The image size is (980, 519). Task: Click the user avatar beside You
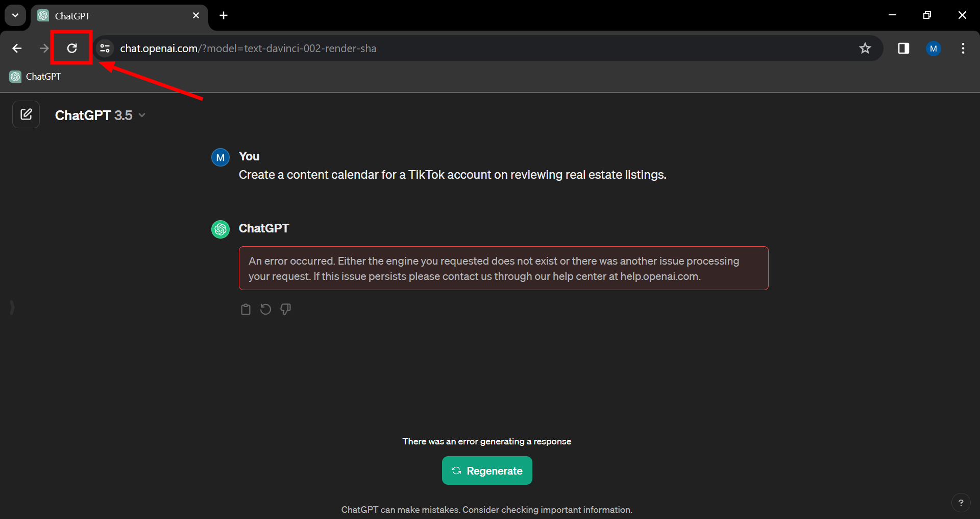pyautogui.click(x=220, y=157)
